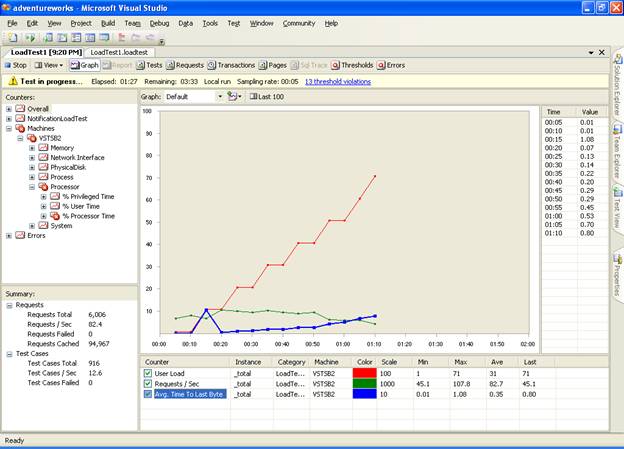
Task: Select the Avg. Time To Last Byte row
Action: [x=373, y=394]
